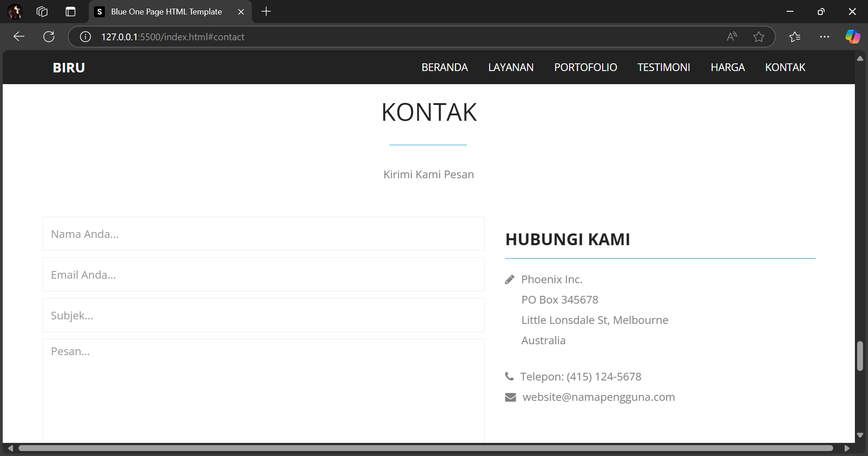Click the vertical scrollbar thumb

[x=860, y=356]
